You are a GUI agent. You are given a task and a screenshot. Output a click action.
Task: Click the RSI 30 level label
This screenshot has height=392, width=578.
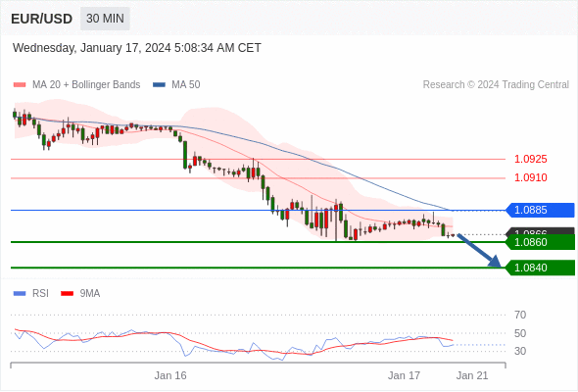(x=520, y=351)
